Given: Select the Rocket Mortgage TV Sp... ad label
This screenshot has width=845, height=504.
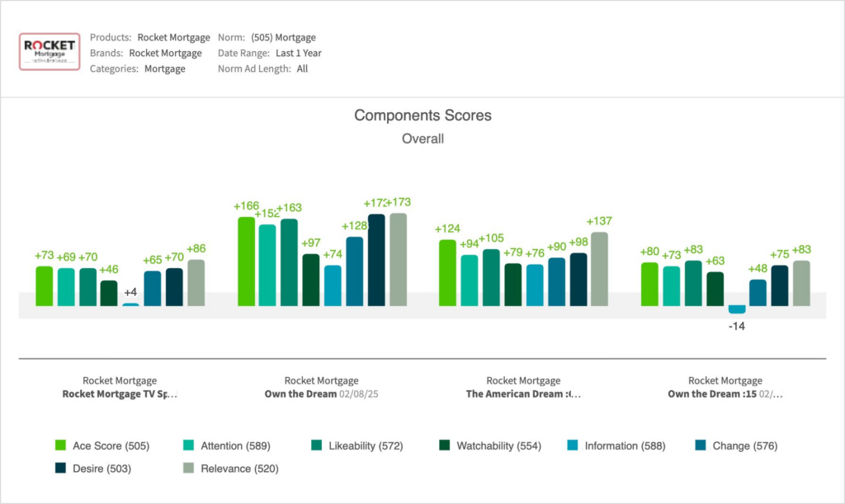Looking at the screenshot, I should pyautogui.click(x=120, y=394).
